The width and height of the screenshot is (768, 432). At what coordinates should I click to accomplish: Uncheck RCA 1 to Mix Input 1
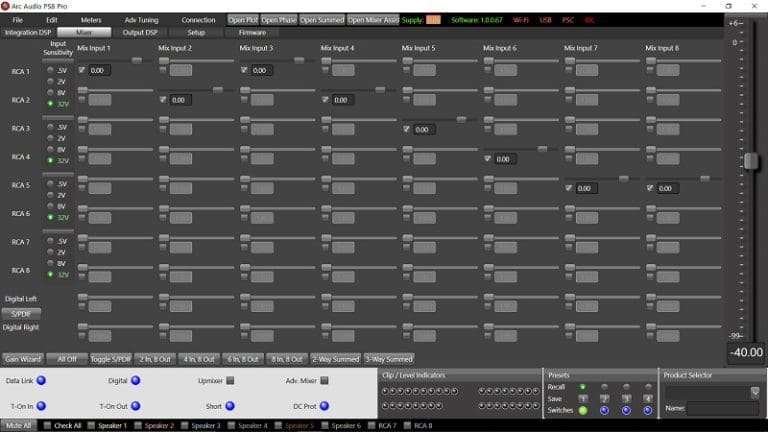click(82, 70)
